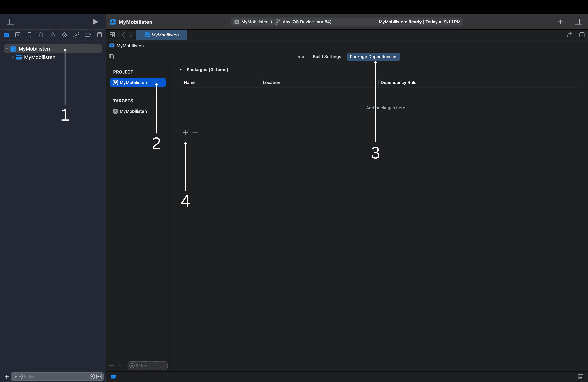Open the Issue navigator warning icon
Viewport: 588px width, 382px height.
53,35
